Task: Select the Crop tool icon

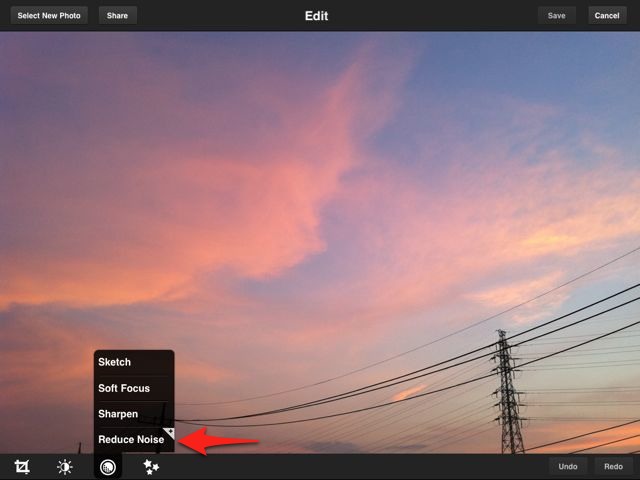Action: point(22,467)
